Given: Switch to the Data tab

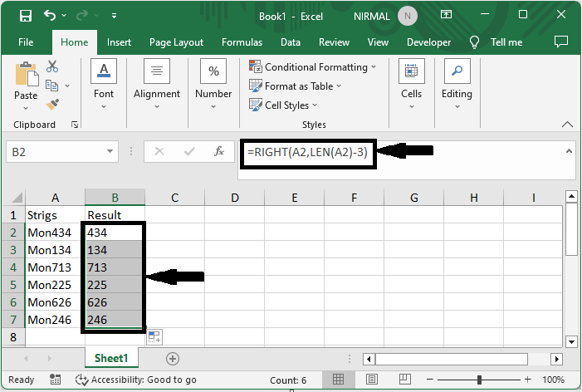Looking at the screenshot, I should point(291,42).
